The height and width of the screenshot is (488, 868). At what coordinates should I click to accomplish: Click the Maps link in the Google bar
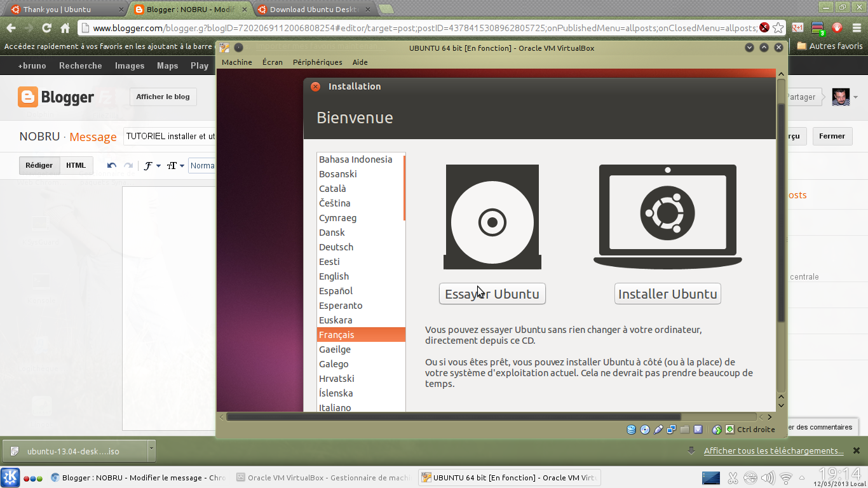pyautogui.click(x=168, y=65)
